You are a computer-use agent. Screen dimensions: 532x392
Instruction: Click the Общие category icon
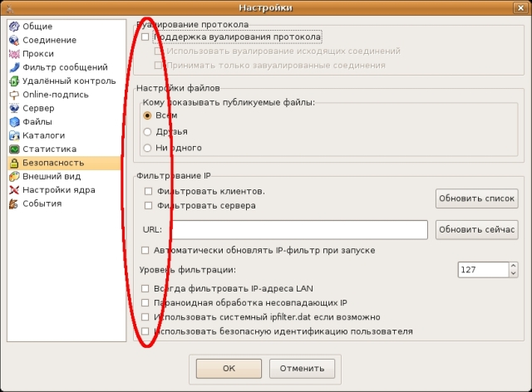coord(14,27)
